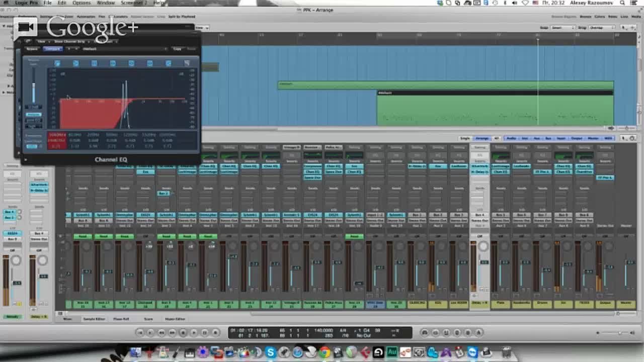The height and width of the screenshot is (362, 644).
Task: Switch to the Piano Roll tab
Action: [x=121, y=319]
